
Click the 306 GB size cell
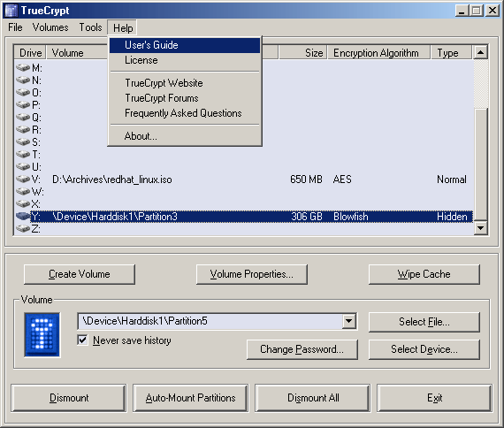coord(307,217)
